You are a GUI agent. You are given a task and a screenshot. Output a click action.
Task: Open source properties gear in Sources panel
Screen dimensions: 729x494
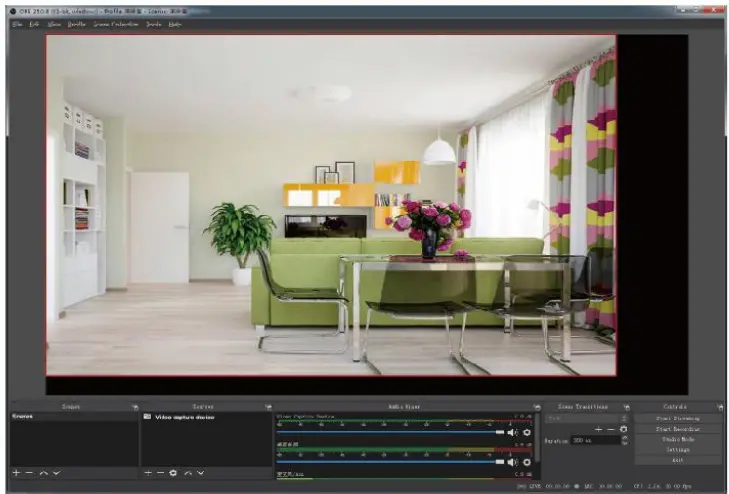[x=173, y=473]
